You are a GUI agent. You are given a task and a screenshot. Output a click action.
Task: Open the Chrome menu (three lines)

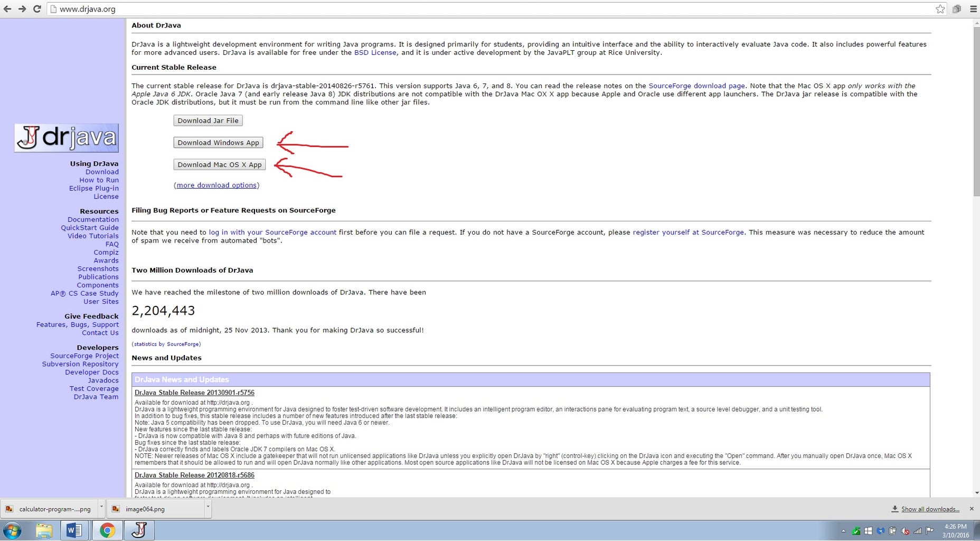click(973, 9)
